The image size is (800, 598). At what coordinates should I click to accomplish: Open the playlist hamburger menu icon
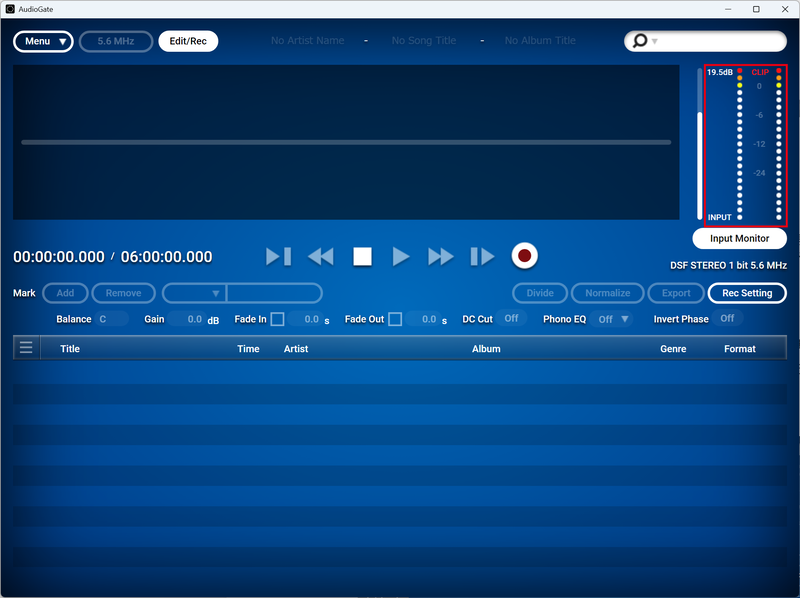pyautogui.click(x=26, y=348)
